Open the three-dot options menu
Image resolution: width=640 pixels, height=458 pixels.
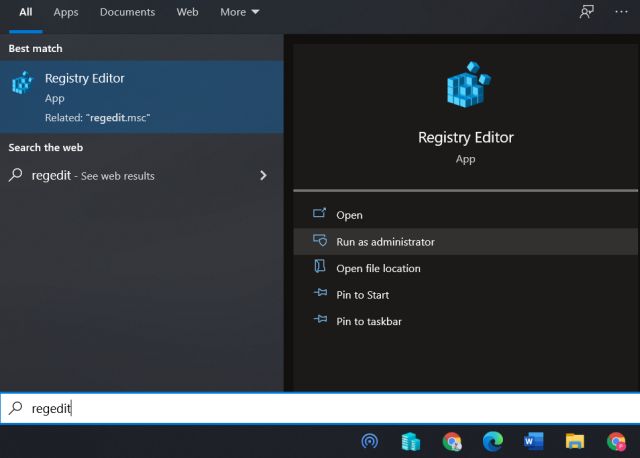pos(621,12)
